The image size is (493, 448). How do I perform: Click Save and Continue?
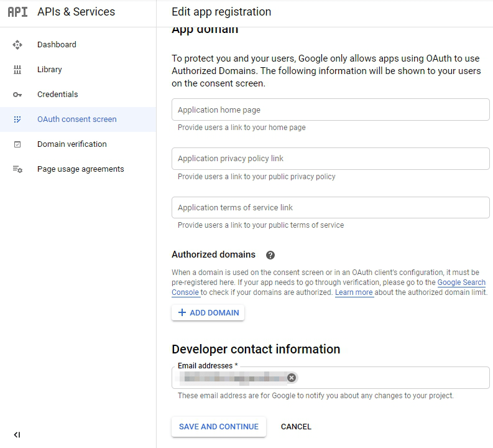point(218,427)
